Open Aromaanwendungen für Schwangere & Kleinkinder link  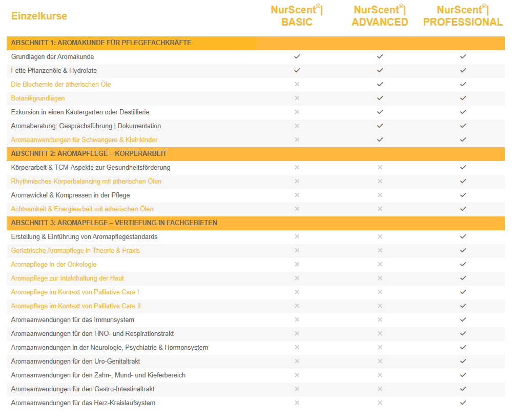[x=84, y=139]
